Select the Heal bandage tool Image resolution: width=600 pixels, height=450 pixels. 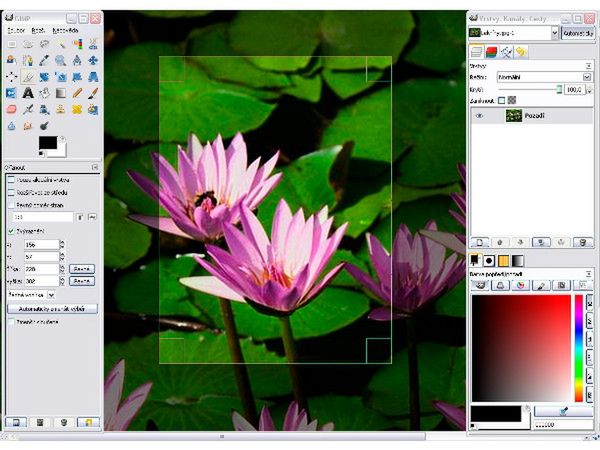click(x=77, y=109)
